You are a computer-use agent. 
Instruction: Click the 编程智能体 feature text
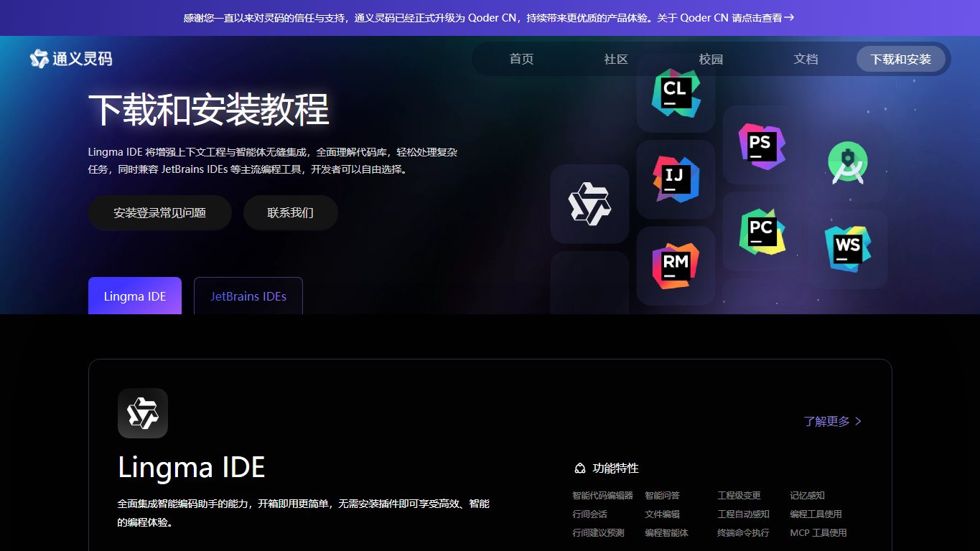(x=666, y=532)
